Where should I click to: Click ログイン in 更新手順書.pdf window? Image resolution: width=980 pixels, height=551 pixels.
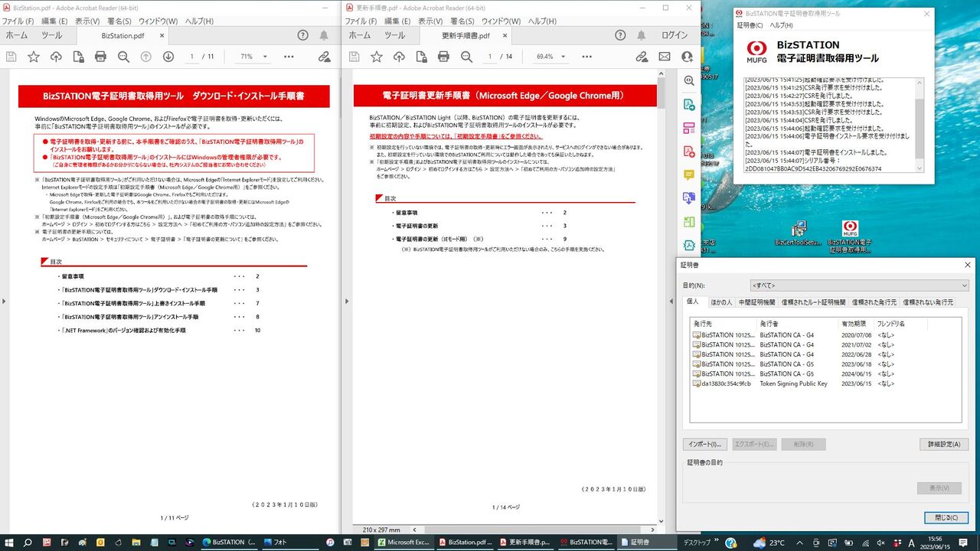pos(675,35)
